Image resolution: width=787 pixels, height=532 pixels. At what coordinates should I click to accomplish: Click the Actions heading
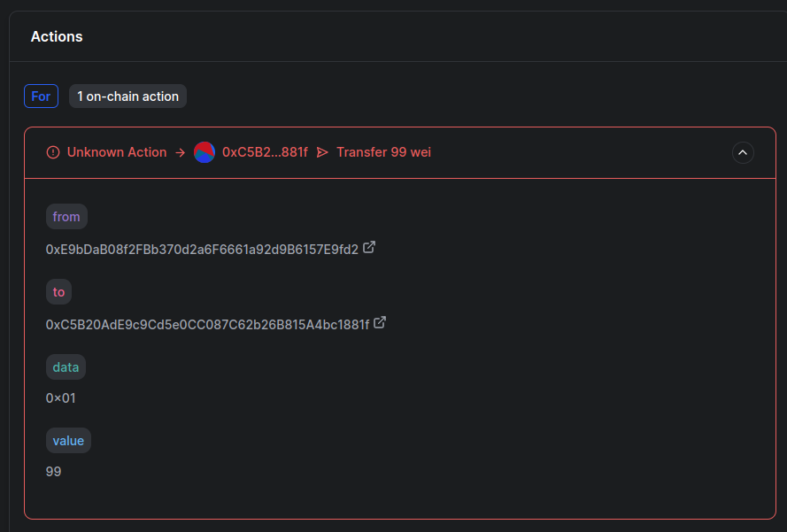[57, 36]
